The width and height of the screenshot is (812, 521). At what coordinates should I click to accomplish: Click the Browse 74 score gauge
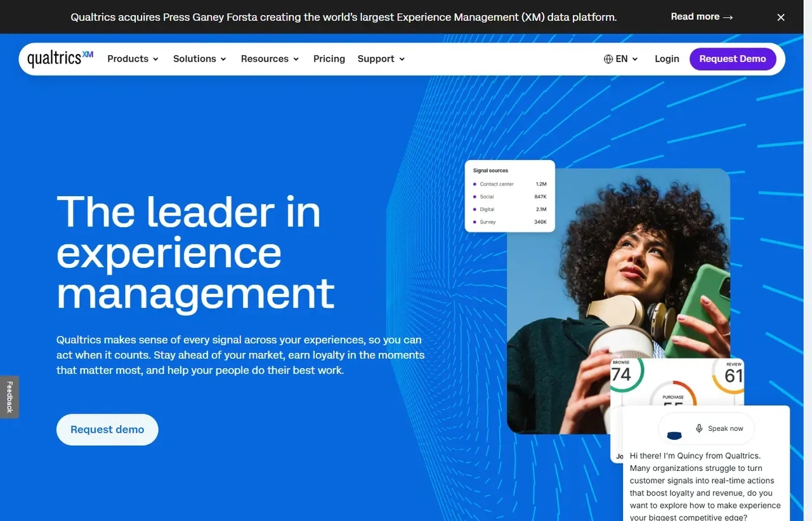627,374
